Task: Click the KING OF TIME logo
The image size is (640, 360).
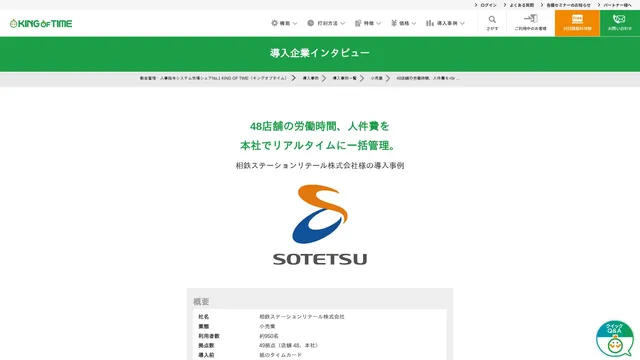Action: [x=41, y=24]
